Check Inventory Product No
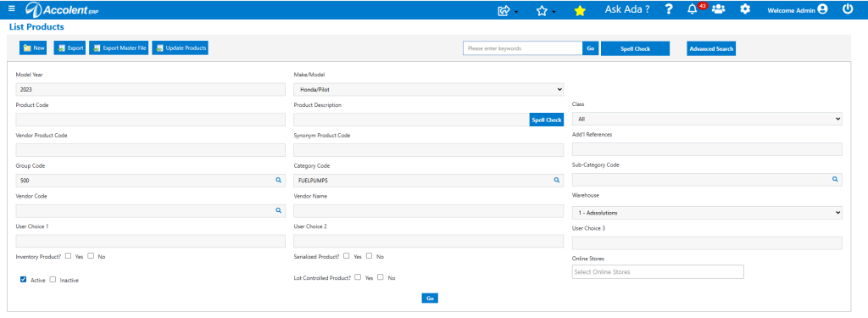This screenshot has width=868, height=318. [91, 256]
